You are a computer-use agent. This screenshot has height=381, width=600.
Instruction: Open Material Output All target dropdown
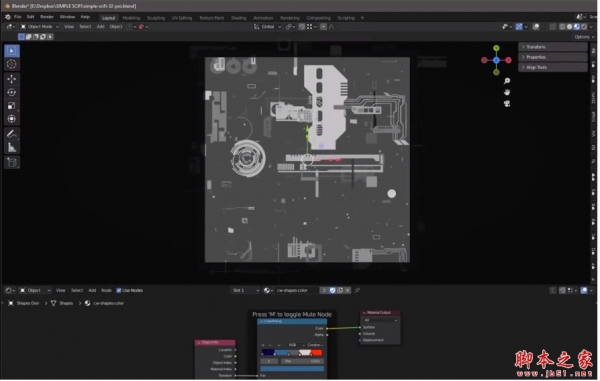pyautogui.click(x=380, y=320)
